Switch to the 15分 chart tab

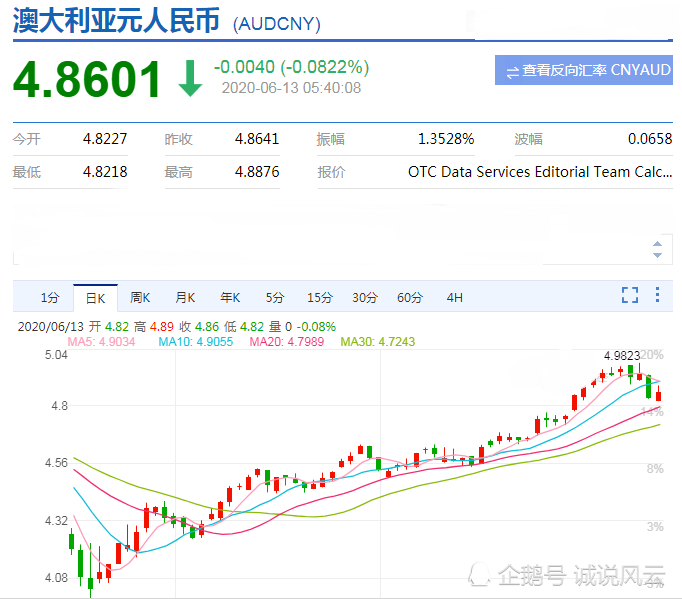(x=320, y=298)
